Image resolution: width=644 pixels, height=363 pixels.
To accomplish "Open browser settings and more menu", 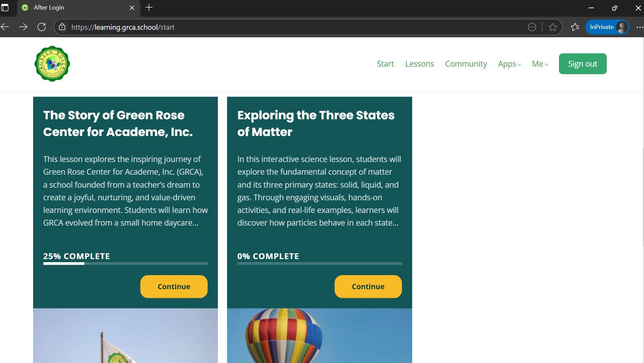I will (x=640, y=27).
